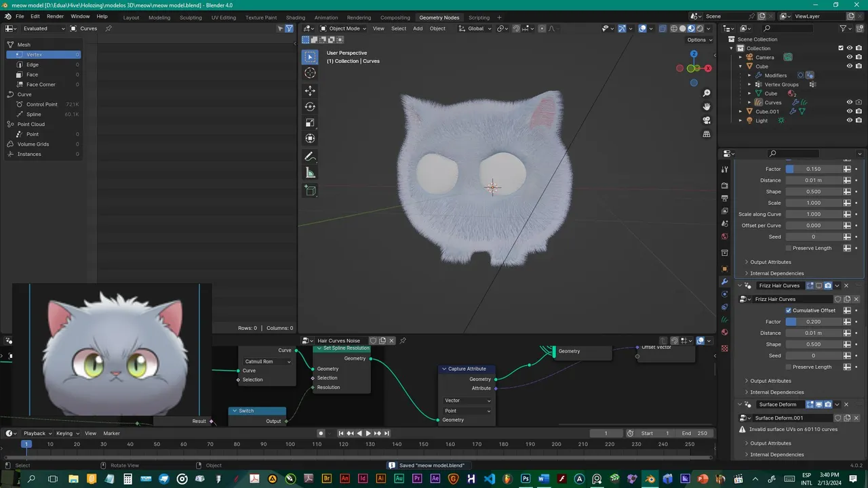Enable Preserve Length under Seed 0 with Scale
The image size is (868, 488).
[x=789, y=248]
